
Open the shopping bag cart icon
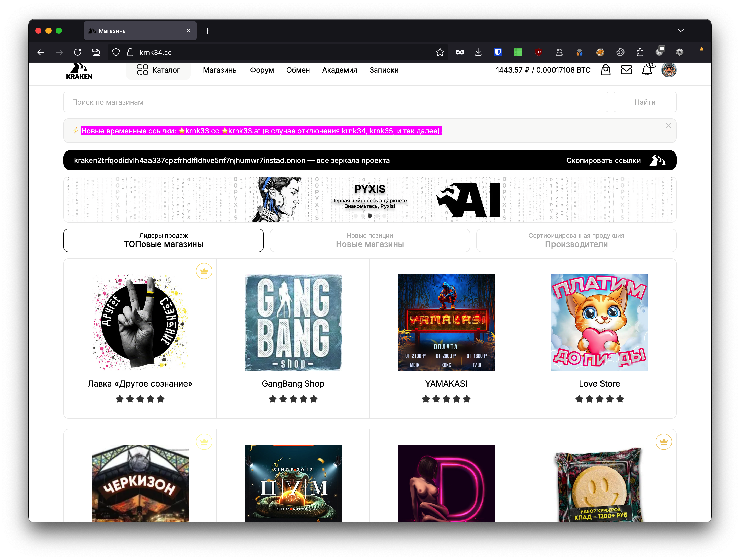point(606,70)
